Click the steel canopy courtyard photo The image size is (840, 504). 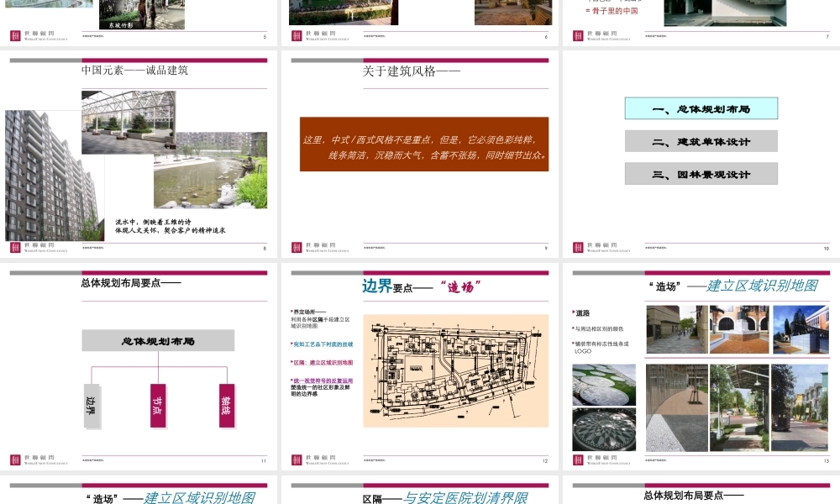[x=129, y=122]
